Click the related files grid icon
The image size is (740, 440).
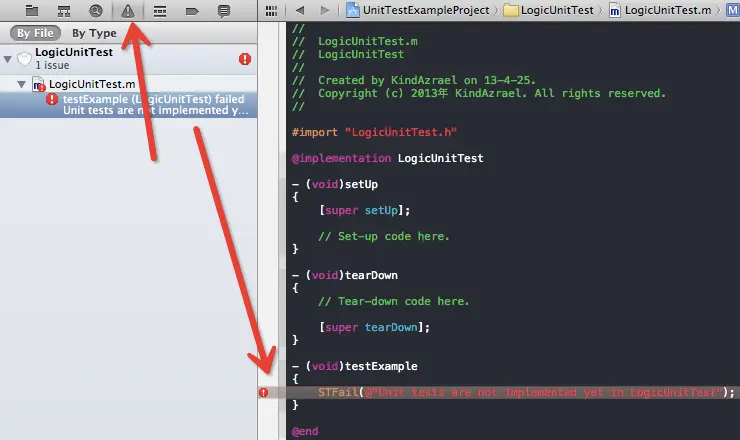tap(271, 10)
